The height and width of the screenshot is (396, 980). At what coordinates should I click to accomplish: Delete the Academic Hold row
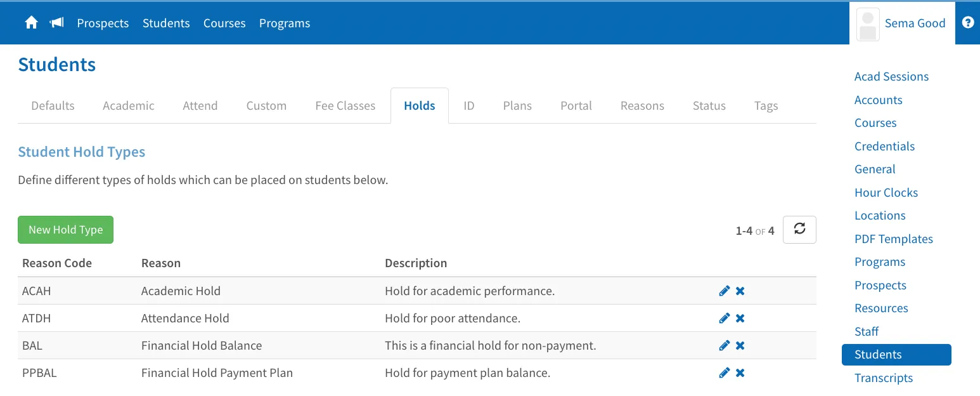coord(740,291)
